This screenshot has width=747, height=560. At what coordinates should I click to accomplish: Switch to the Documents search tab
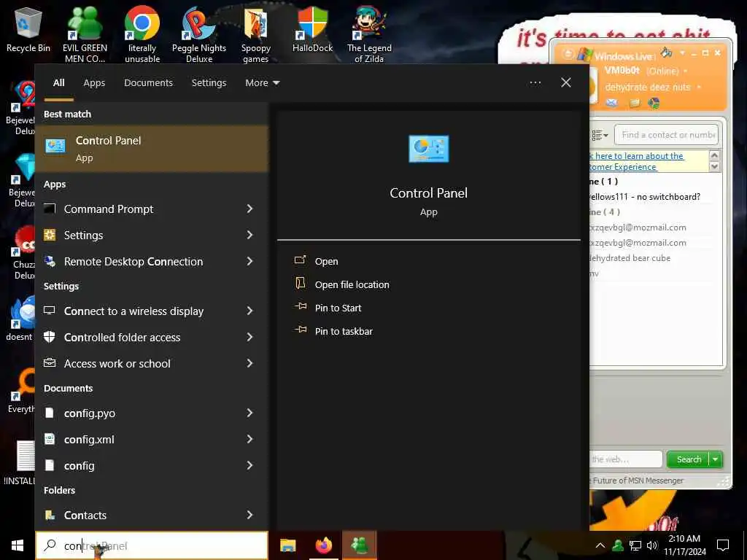148,83
